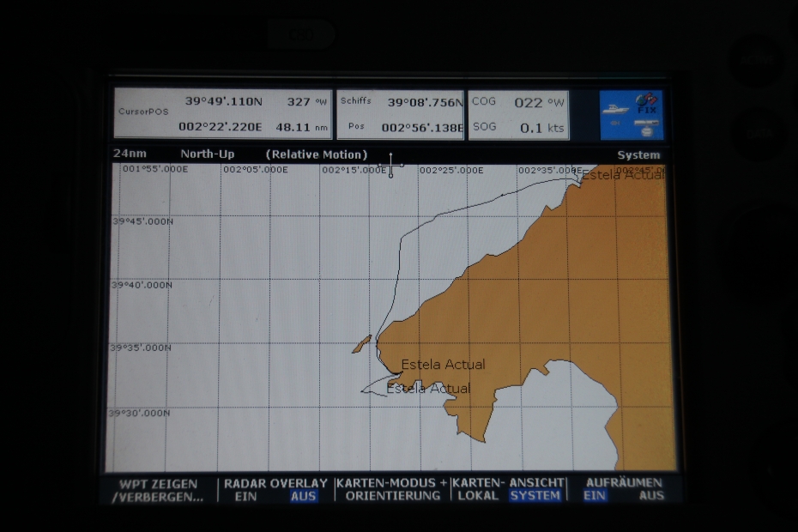Click the 002°35'.000E longitude grid label
The image size is (798, 532).
click(x=550, y=171)
